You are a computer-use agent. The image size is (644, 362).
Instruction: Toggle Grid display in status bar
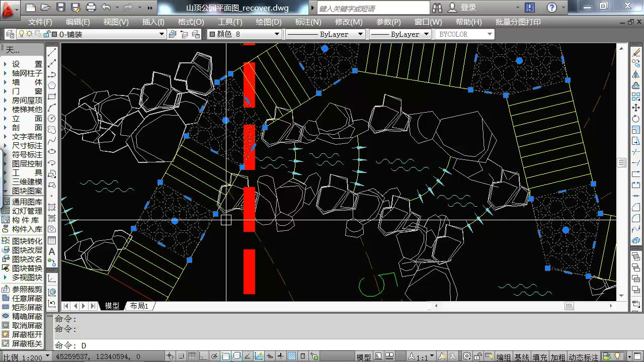click(x=192, y=356)
